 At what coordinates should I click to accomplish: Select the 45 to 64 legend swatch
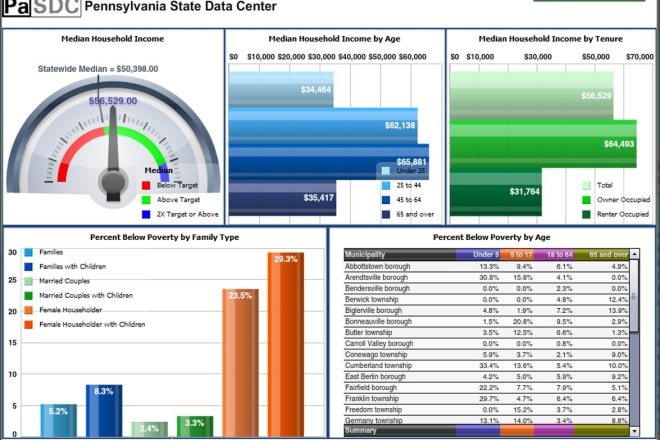[386, 200]
